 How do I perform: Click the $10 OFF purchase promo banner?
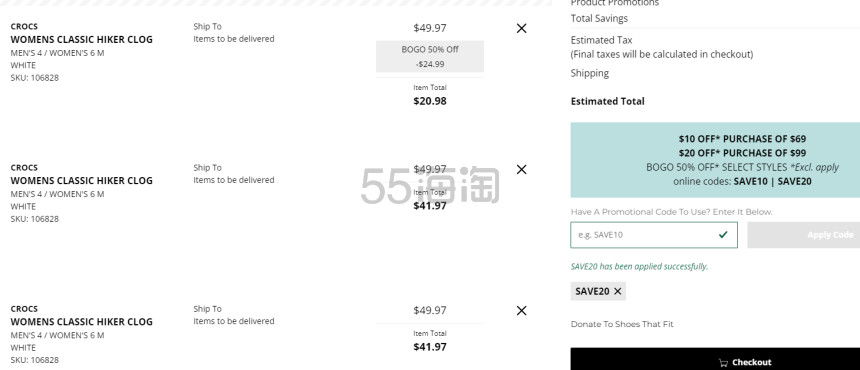coord(715,160)
